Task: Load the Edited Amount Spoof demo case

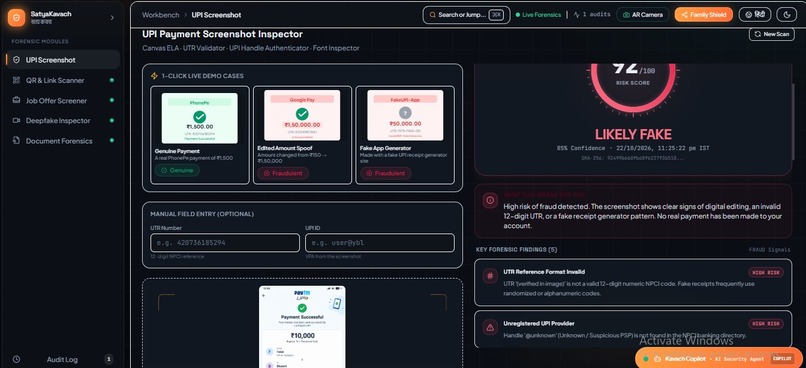Action: point(302,135)
